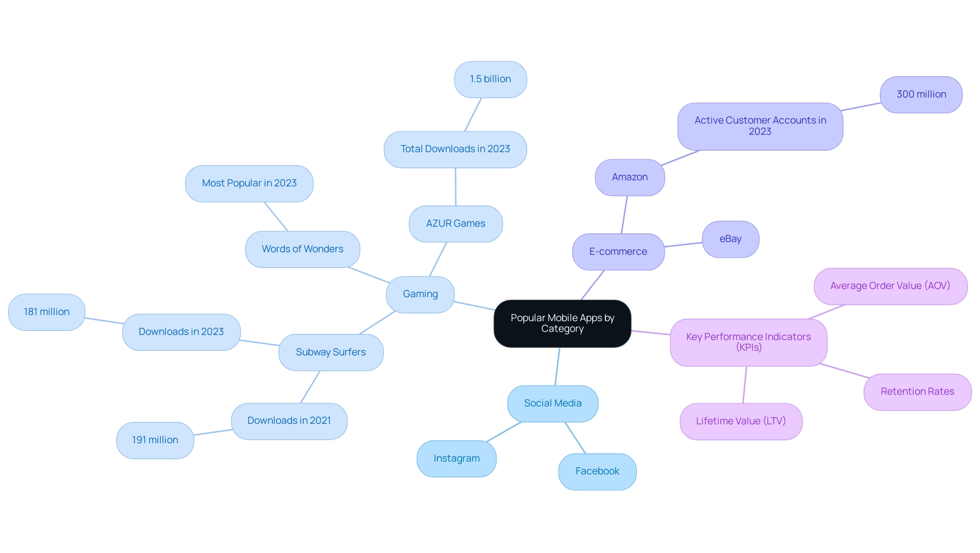Click the Subway Surfers node icon
The image size is (980, 553).
pyautogui.click(x=330, y=352)
